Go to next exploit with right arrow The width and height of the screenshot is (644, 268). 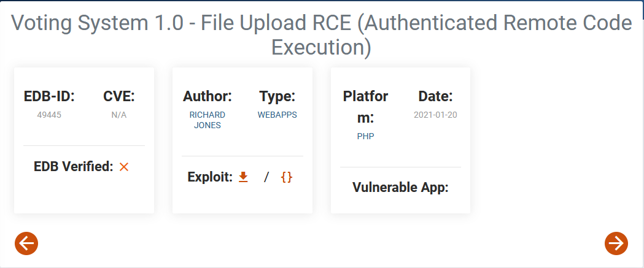(x=616, y=243)
